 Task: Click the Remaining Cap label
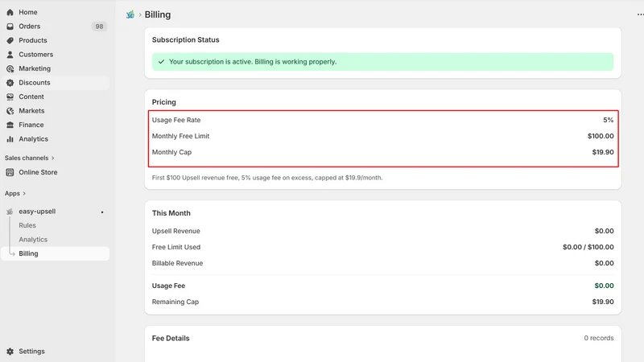click(x=175, y=302)
